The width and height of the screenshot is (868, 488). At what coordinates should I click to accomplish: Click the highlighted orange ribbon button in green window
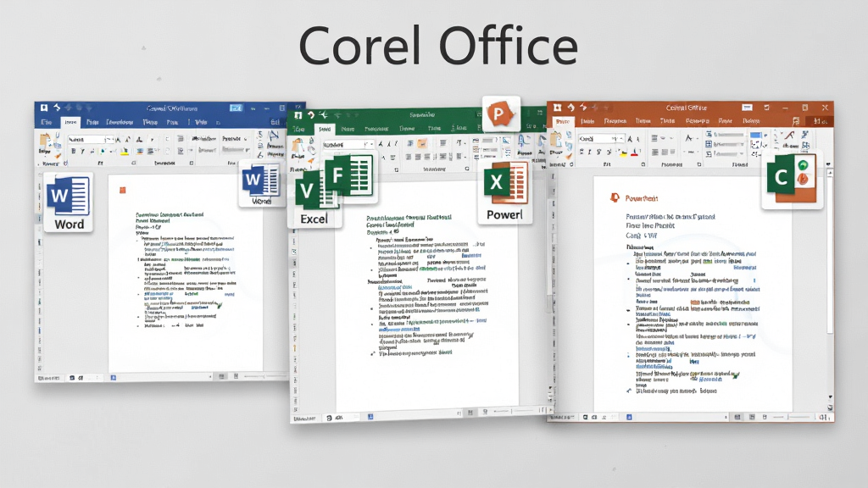[422, 143]
